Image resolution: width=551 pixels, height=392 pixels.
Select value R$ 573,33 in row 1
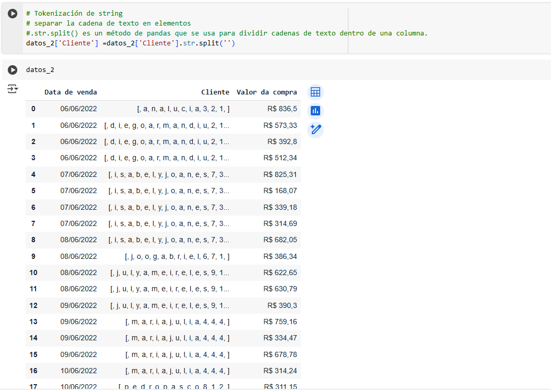[x=280, y=125]
